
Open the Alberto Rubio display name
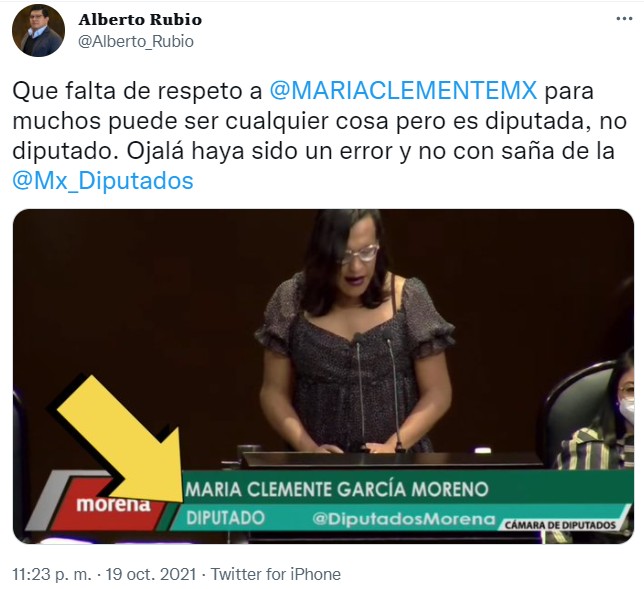[x=140, y=19]
